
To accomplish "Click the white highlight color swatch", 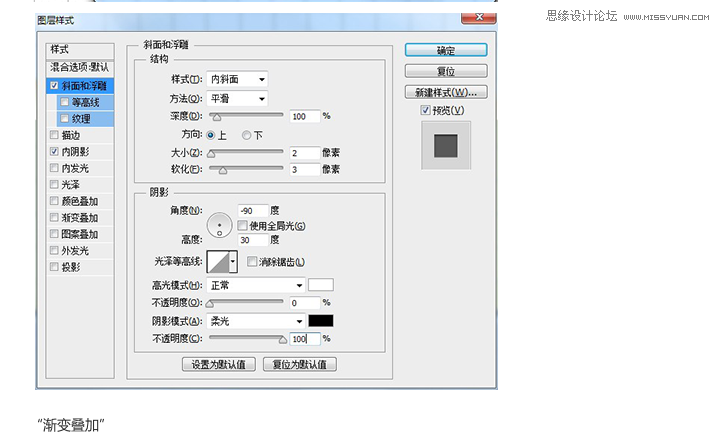I will point(321,285).
